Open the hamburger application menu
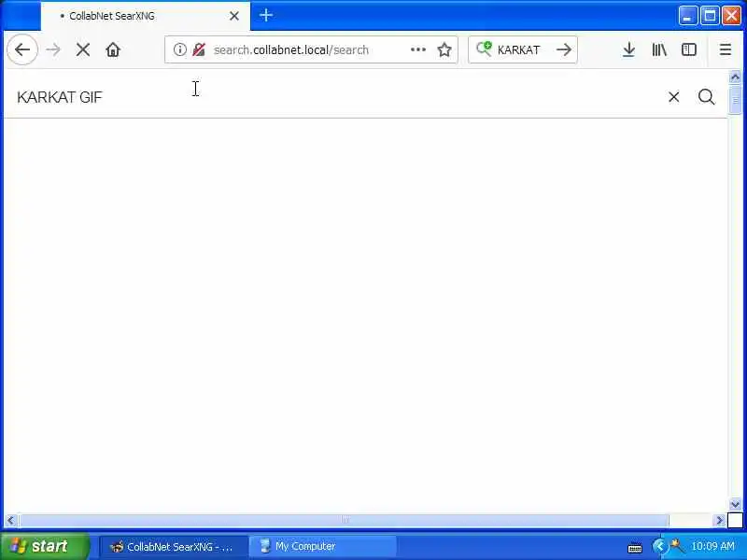 726,49
